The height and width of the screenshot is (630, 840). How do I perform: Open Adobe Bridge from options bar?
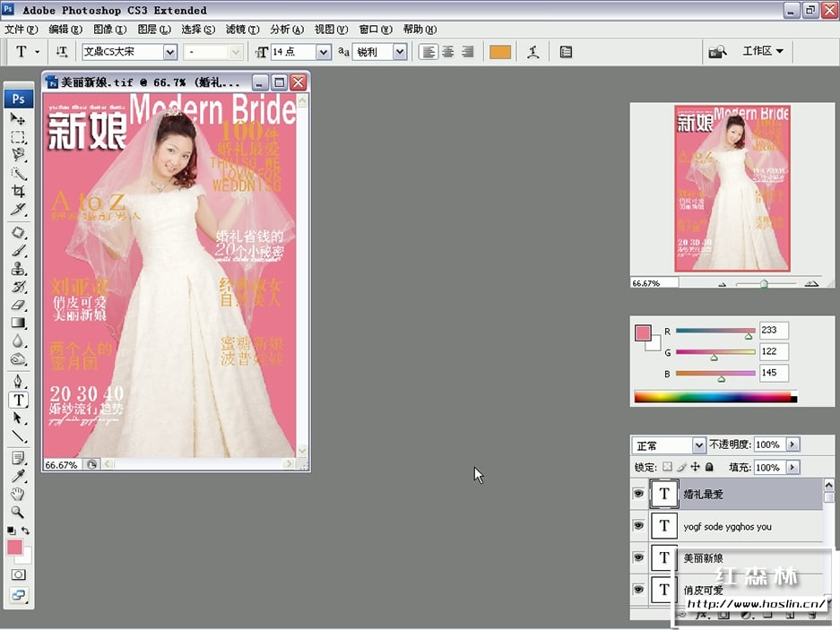click(717, 51)
